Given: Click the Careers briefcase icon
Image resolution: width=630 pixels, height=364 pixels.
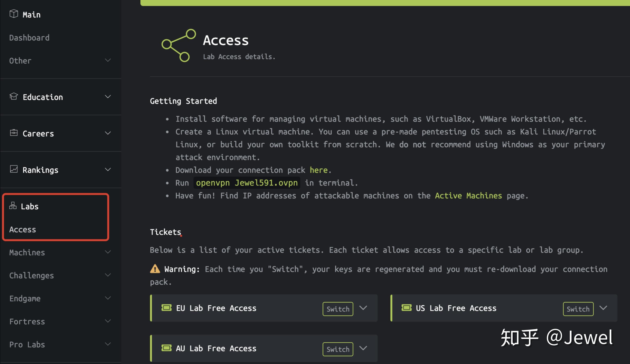Looking at the screenshot, I should 14,133.
